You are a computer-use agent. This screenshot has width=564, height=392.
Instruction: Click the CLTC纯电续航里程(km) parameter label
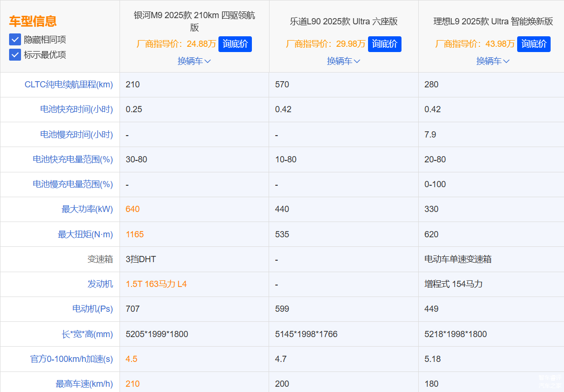point(68,85)
